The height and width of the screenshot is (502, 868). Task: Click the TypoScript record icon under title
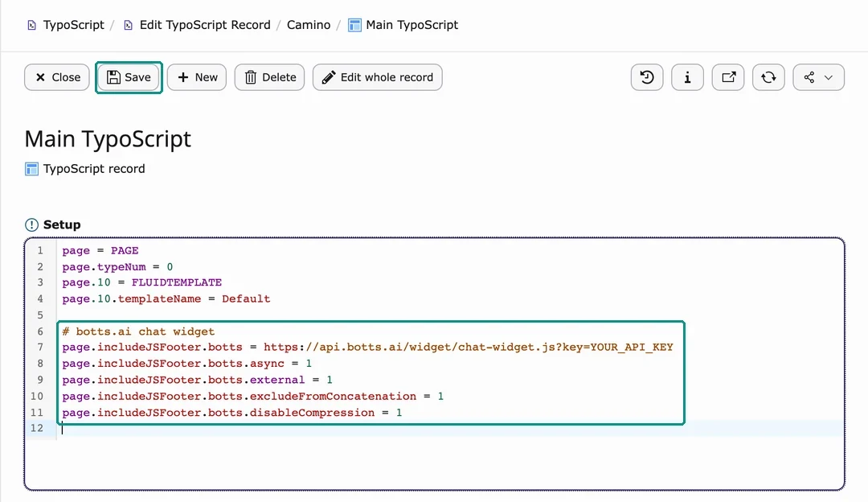click(31, 169)
